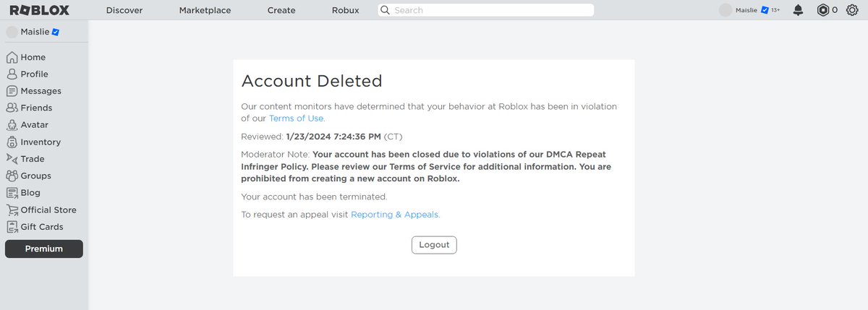Select the Messages label in sidebar
This screenshot has height=310, width=868.
41,91
